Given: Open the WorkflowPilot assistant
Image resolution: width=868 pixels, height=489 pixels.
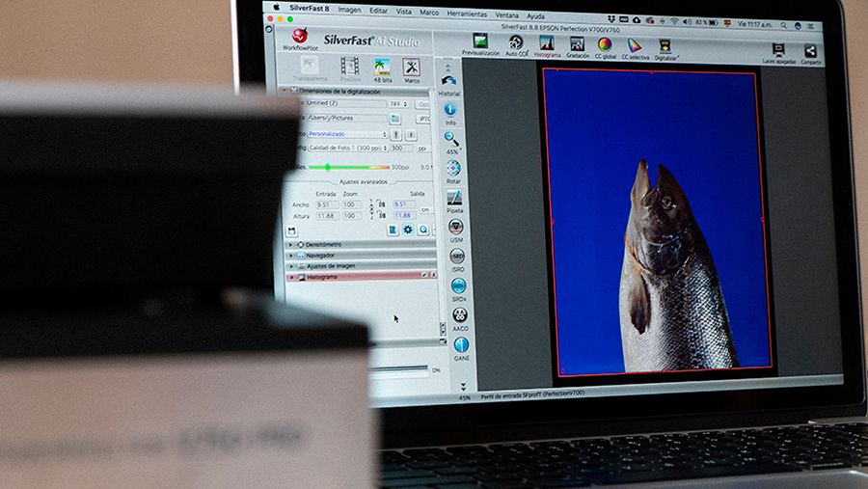Looking at the screenshot, I should pos(299,38).
